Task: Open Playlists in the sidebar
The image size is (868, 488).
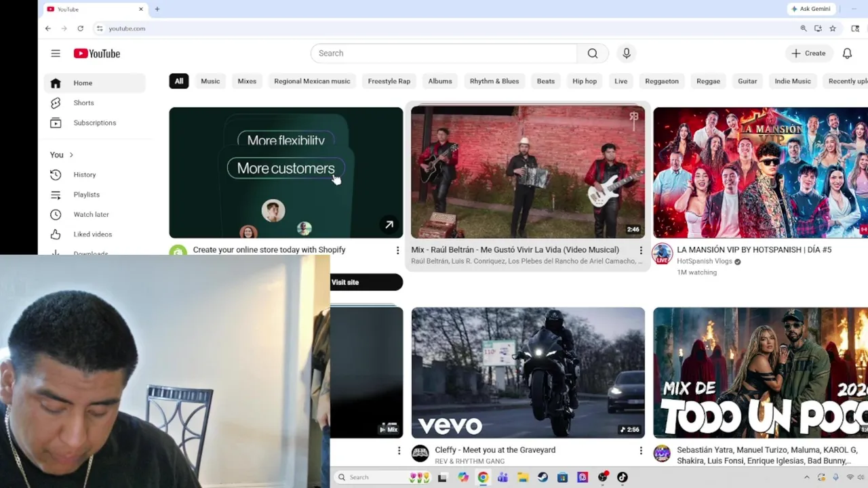Action: pyautogui.click(x=95, y=195)
